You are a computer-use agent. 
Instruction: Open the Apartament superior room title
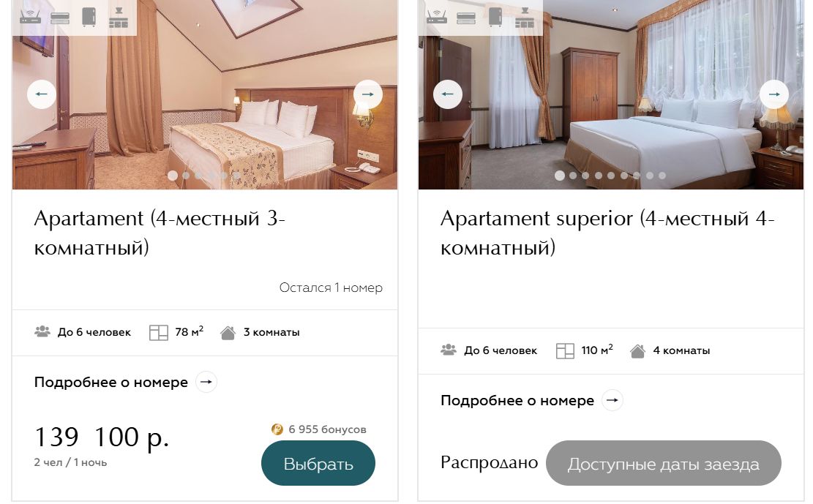[x=607, y=233]
